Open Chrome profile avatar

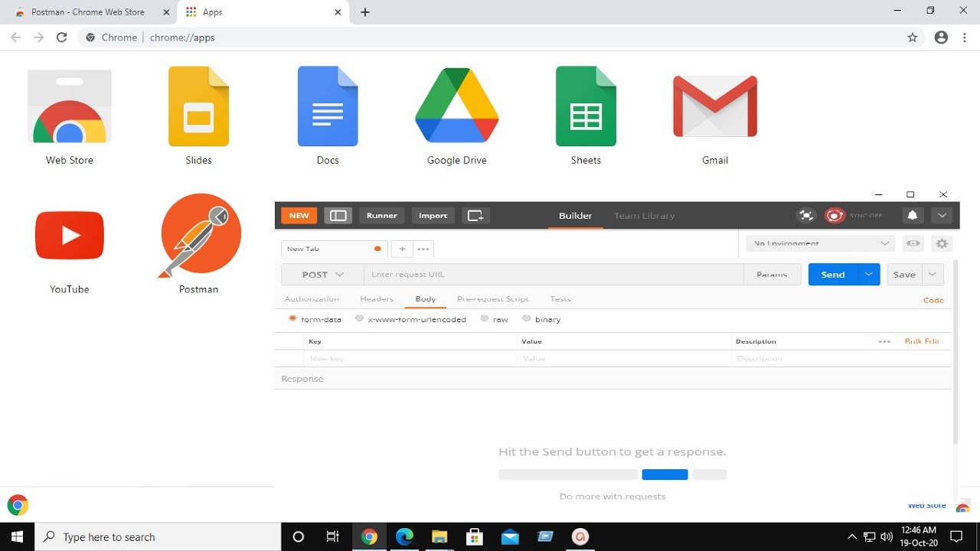pos(941,37)
